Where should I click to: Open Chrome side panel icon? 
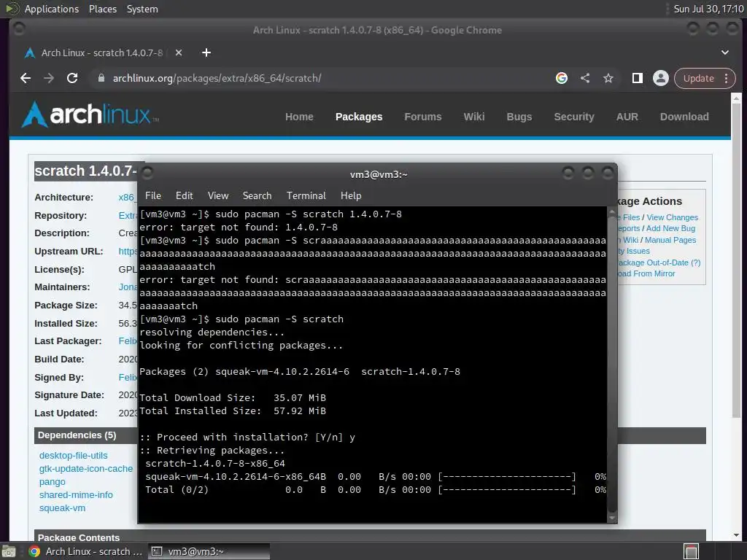(x=638, y=78)
